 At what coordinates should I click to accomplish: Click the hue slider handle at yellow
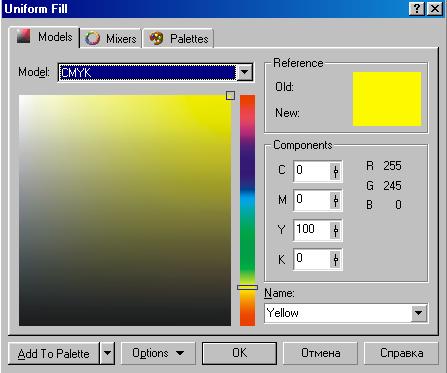pyautogui.click(x=247, y=287)
